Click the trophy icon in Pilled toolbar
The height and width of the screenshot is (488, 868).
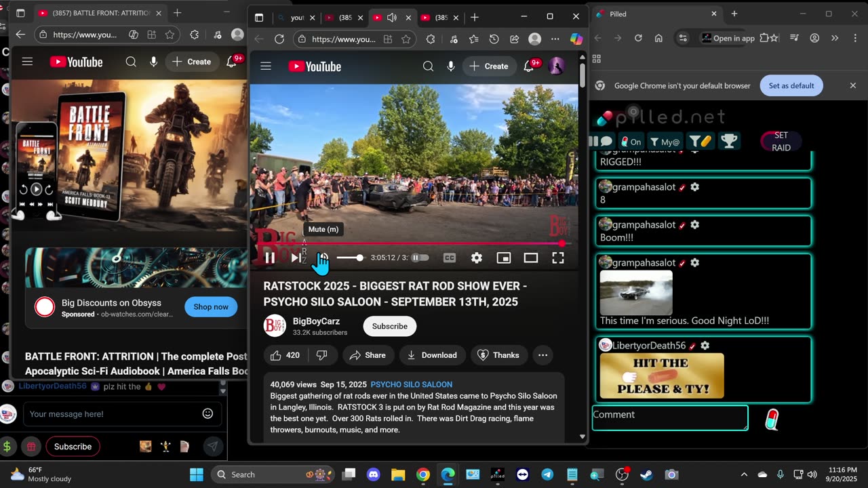(729, 141)
